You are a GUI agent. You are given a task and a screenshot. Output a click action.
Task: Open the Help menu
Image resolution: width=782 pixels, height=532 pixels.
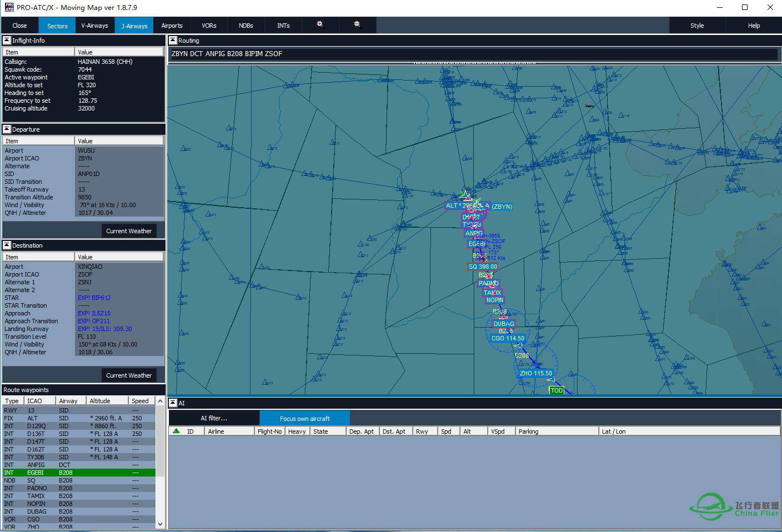click(x=754, y=26)
